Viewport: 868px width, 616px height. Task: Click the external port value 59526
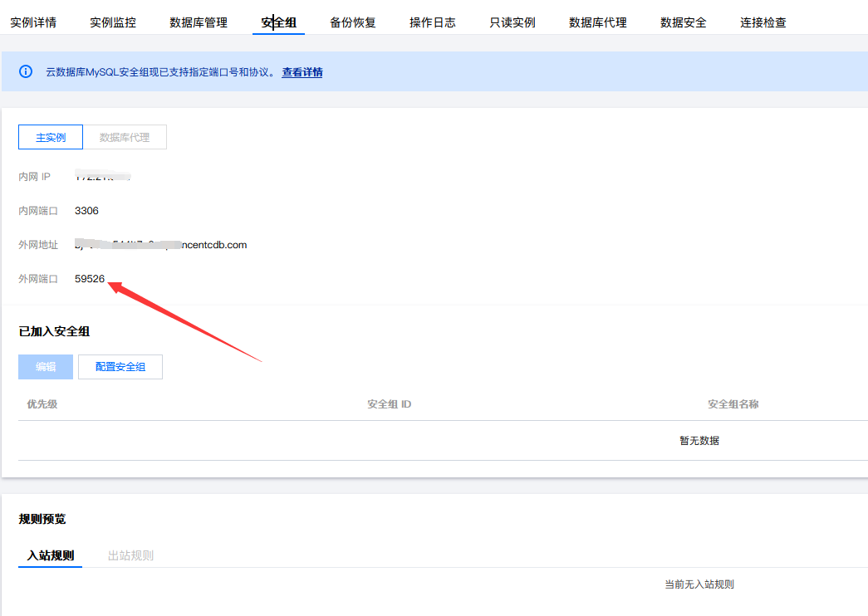tap(90, 279)
